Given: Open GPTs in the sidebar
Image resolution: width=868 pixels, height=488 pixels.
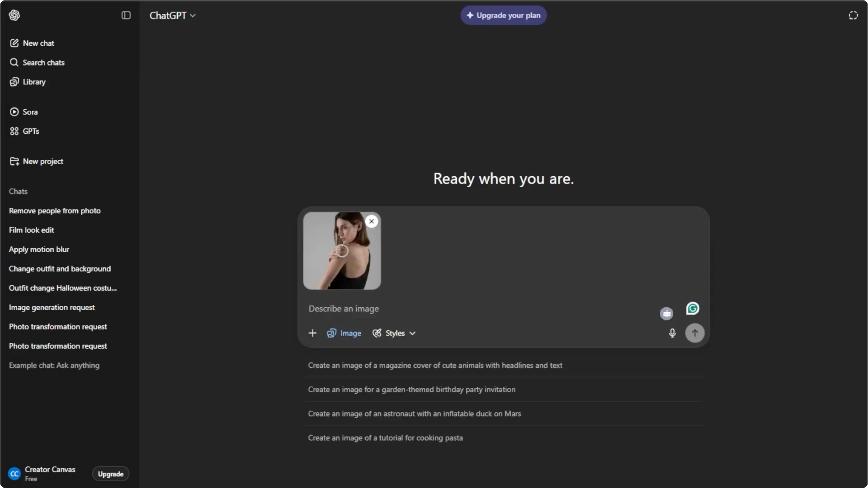Looking at the screenshot, I should pyautogui.click(x=25, y=131).
